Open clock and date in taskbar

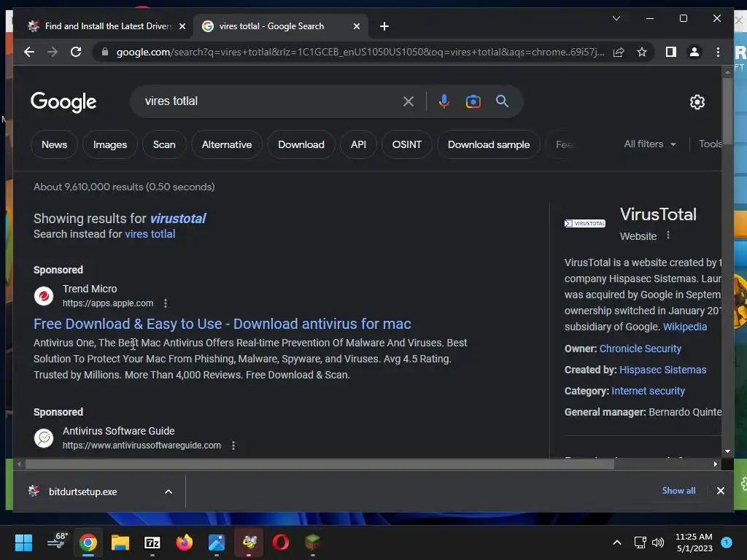tap(694, 542)
